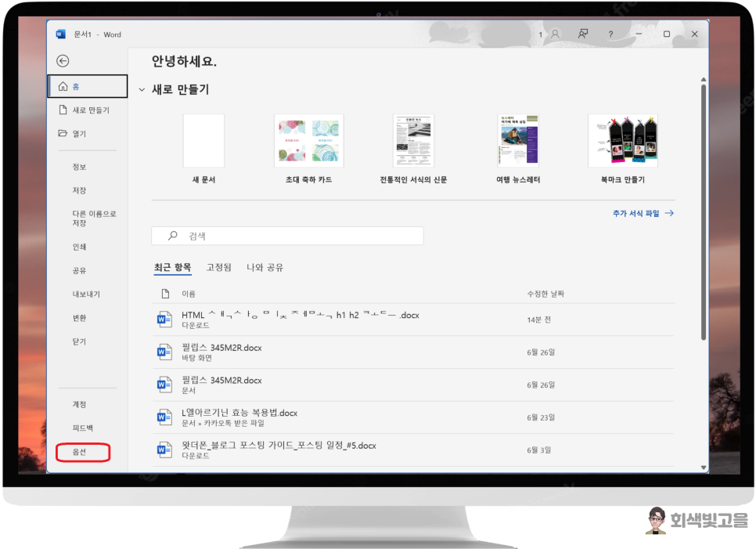Click the Word file icon for the 바탕 화면 필립스 345M2R.docx
This screenshot has width=756, height=549.
tap(164, 352)
